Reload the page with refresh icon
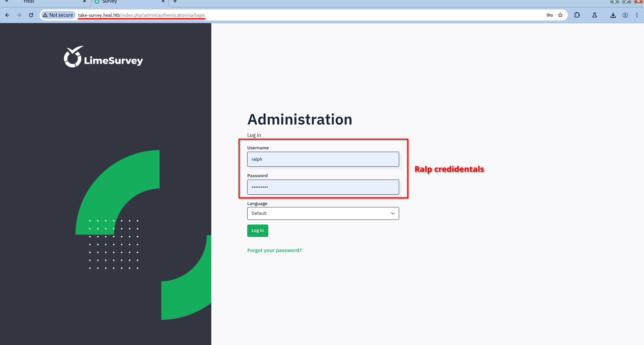The height and width of the screenshot is (345, 644). point(31,15)
